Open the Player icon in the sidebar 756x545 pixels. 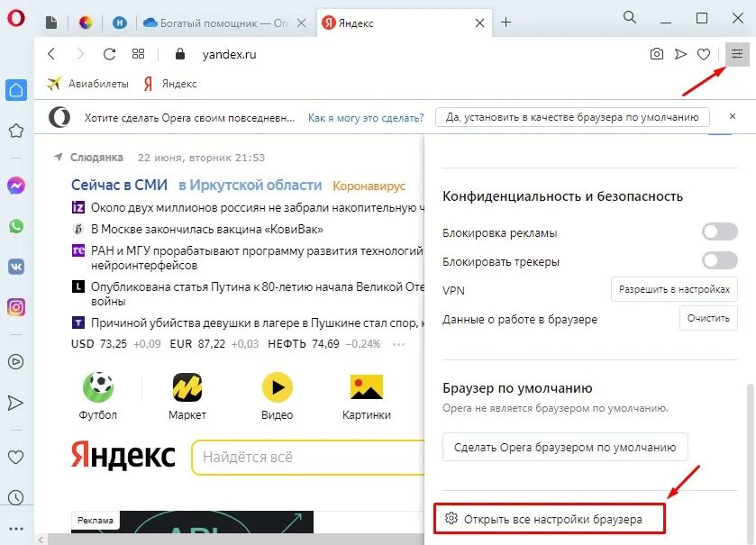(x=16, y=361)
